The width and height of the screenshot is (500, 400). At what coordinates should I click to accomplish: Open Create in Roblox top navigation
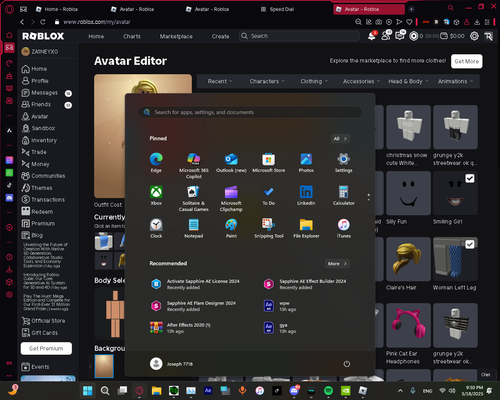coord(220,36)
